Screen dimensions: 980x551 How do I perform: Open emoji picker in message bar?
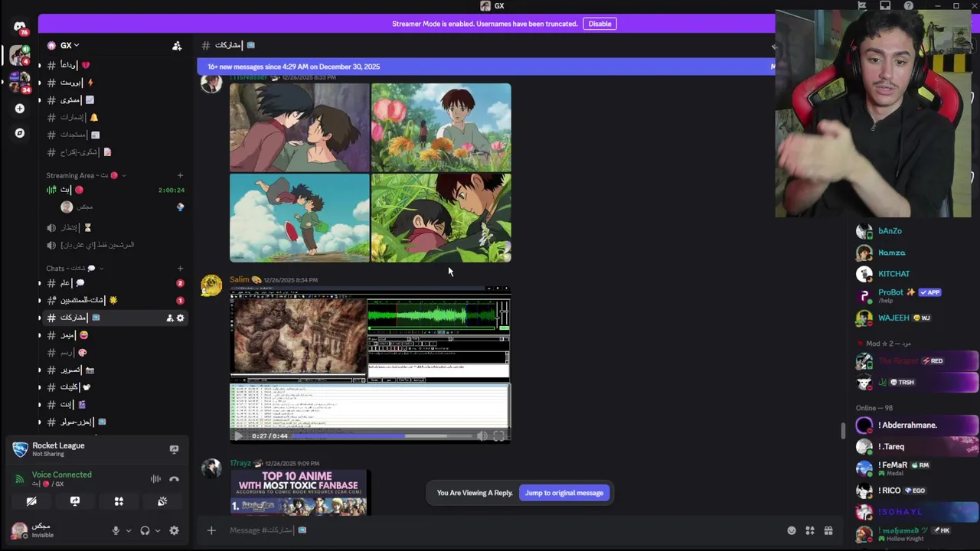coord(792,530)
